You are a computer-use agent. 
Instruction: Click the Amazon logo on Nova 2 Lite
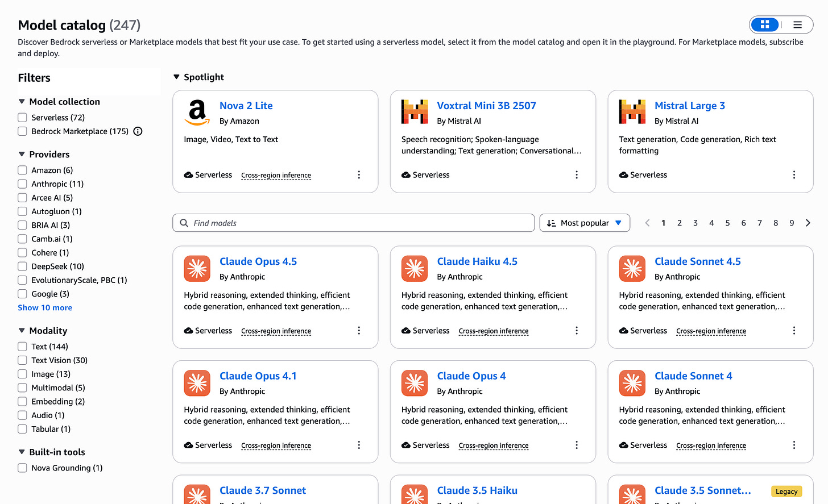click(x=197, y=113)
